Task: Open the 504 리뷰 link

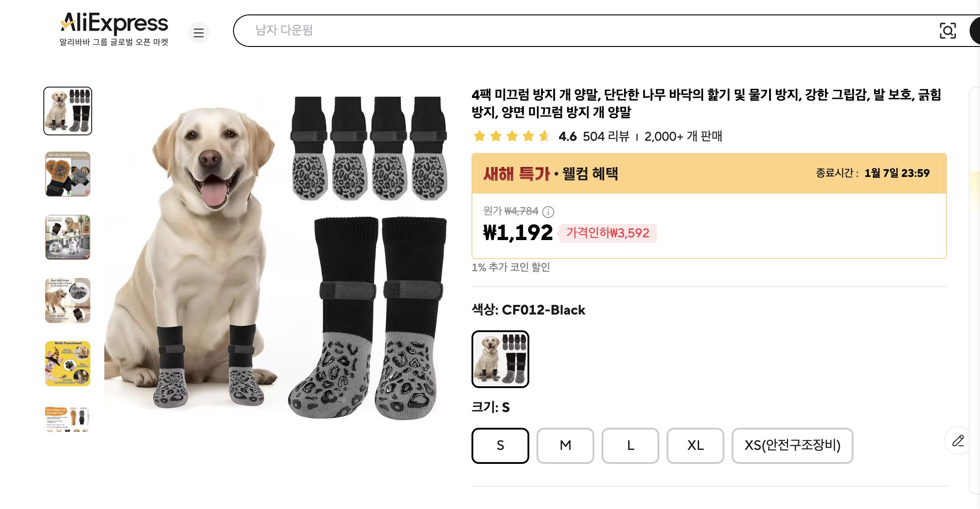Action: (605, 137)
